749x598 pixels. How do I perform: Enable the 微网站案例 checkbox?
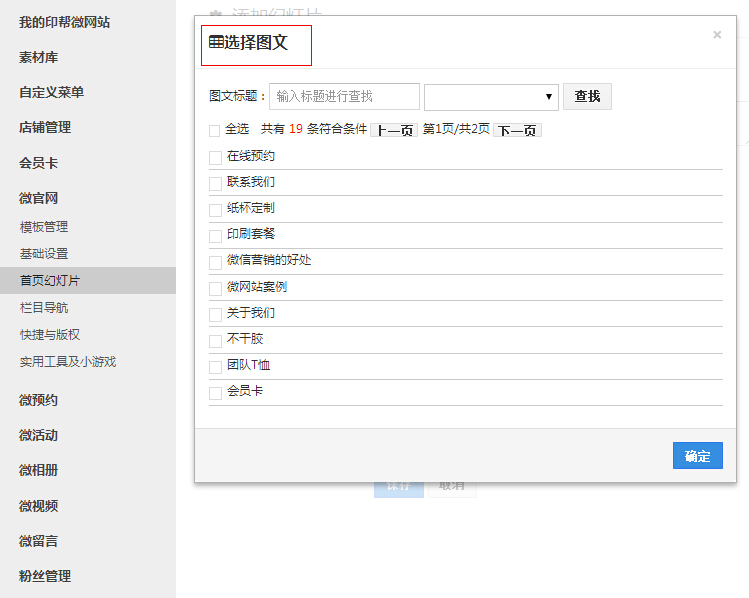[215, 288]
